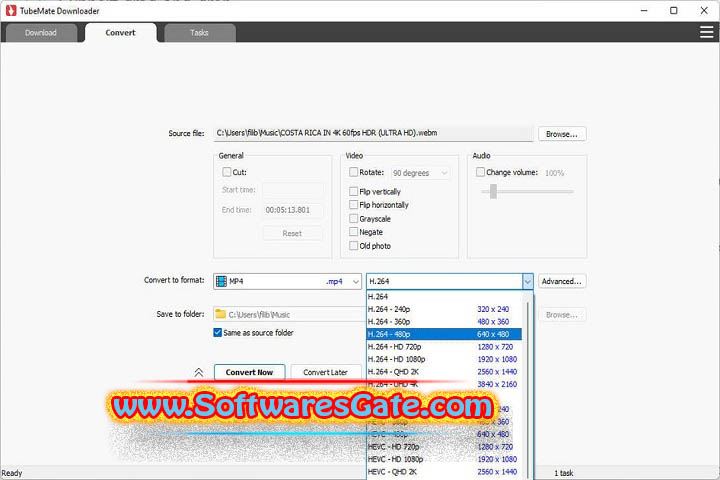Open the Rotate degrees dropdown
The height and width of the screenshot is (480, 720).
tap(420, 173)
